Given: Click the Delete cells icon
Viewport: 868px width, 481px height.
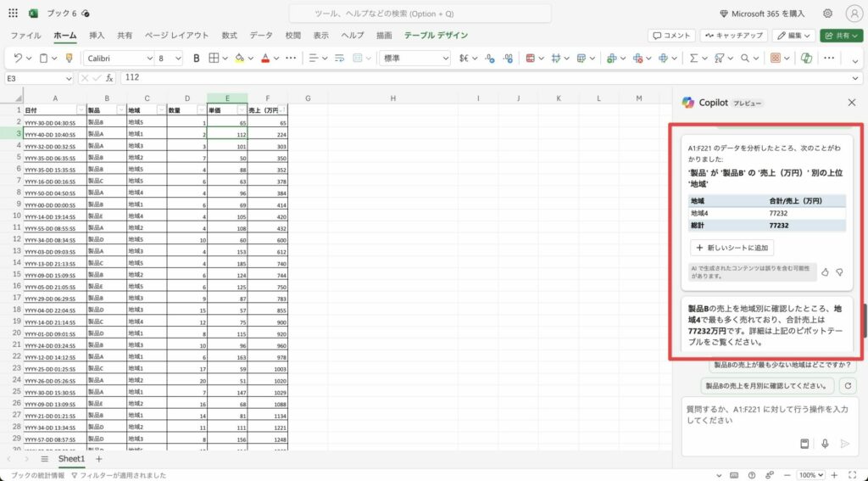Looking at the screenshot, I should pos(637,59).
